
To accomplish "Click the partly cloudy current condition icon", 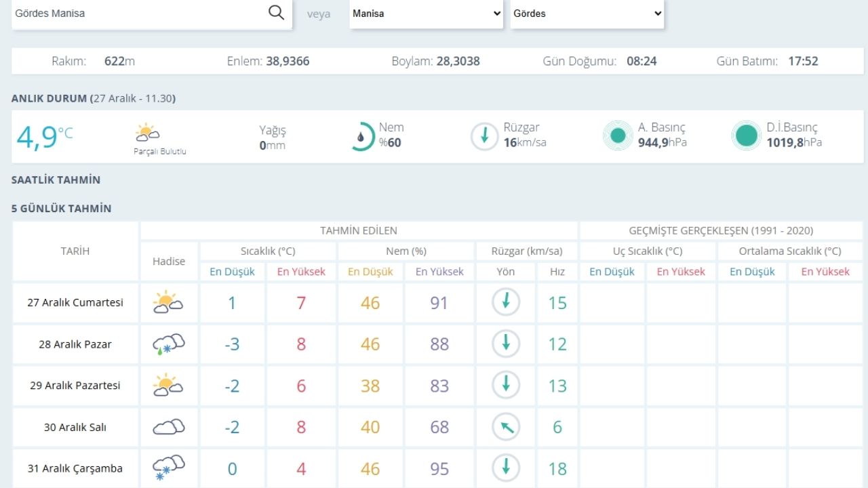I will [147, 132].
